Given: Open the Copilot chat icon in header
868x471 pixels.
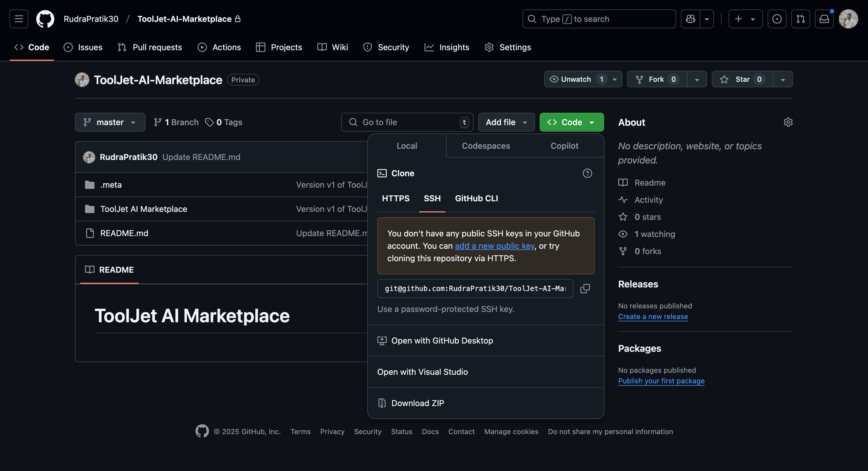Looking at the screenshot, I should pyautogui.click(x=690, y=19).
